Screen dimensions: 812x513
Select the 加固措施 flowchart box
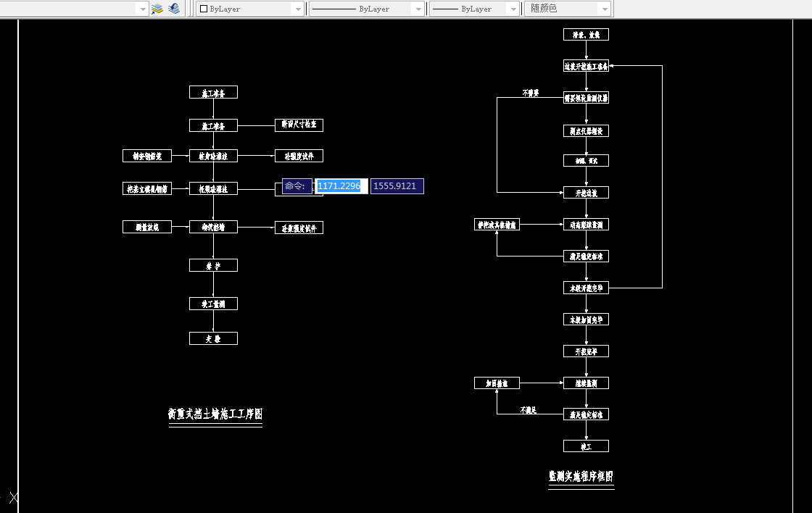coord(497,383)
